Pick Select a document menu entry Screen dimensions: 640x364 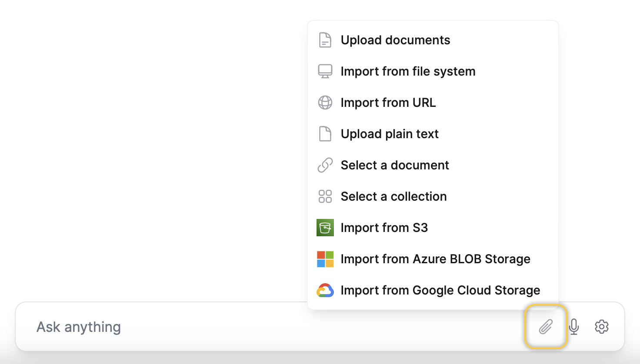[x=433, y=165]
